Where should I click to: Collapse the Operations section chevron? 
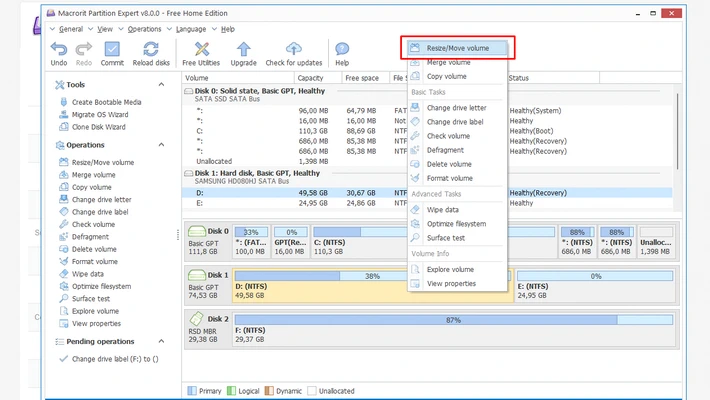click(161, 145)
